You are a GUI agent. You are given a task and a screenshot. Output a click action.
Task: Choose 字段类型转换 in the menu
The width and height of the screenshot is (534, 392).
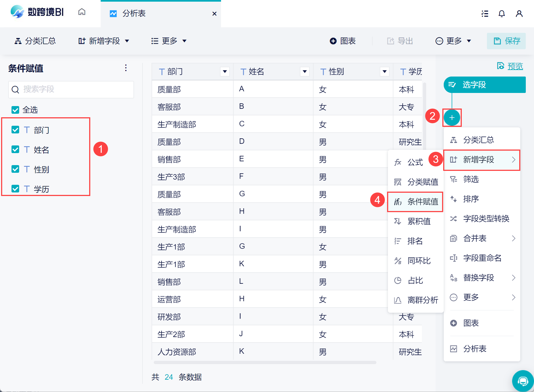point(486,219)
